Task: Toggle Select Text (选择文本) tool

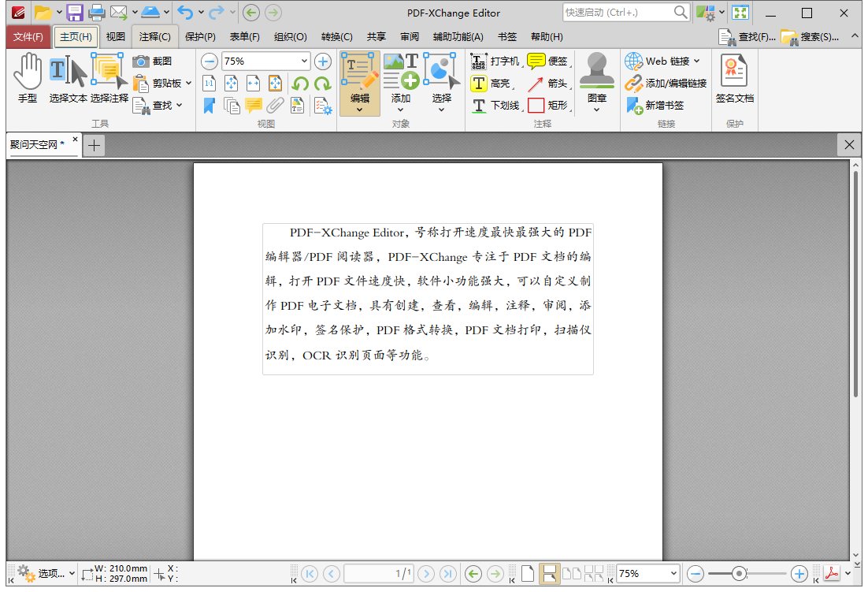Action: (68, 77)
